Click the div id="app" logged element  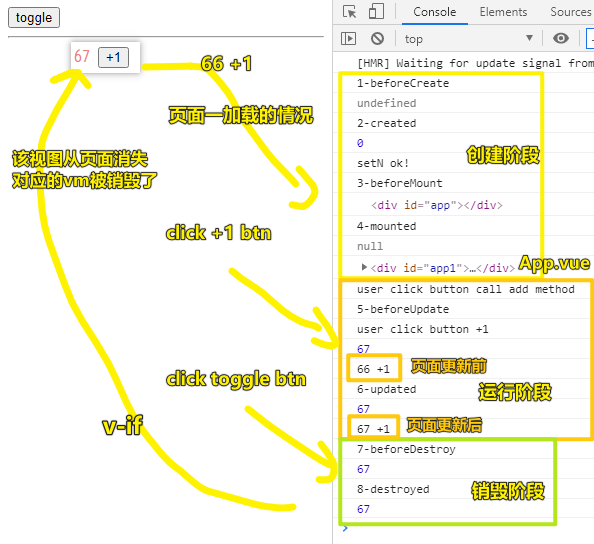tap(437, 205)
